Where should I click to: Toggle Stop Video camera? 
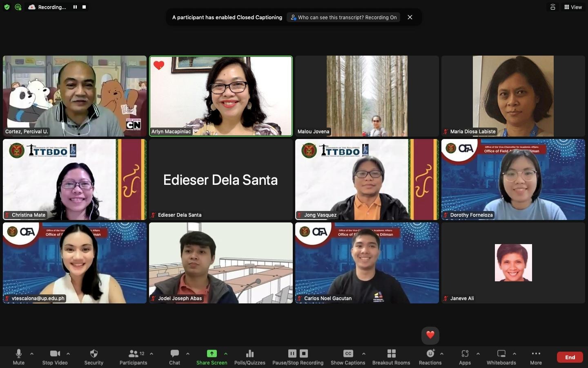click(55, 357)
